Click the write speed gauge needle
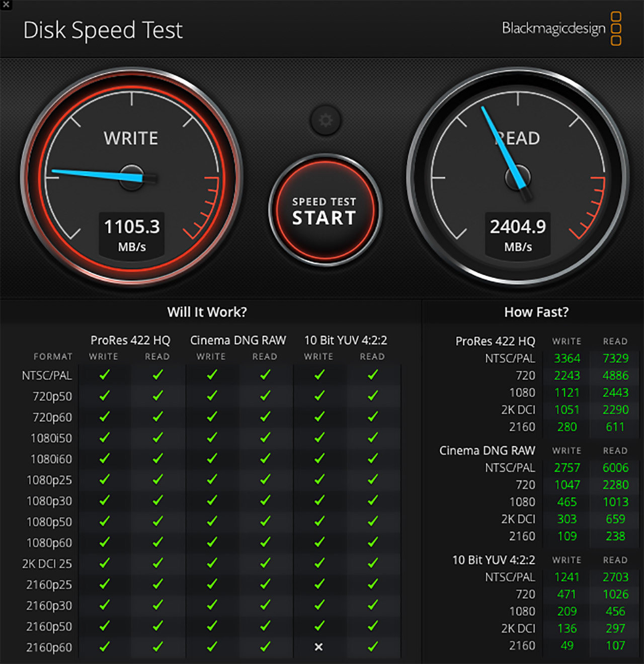This screenshot has height=664, width=644. [x=96, y=175]
